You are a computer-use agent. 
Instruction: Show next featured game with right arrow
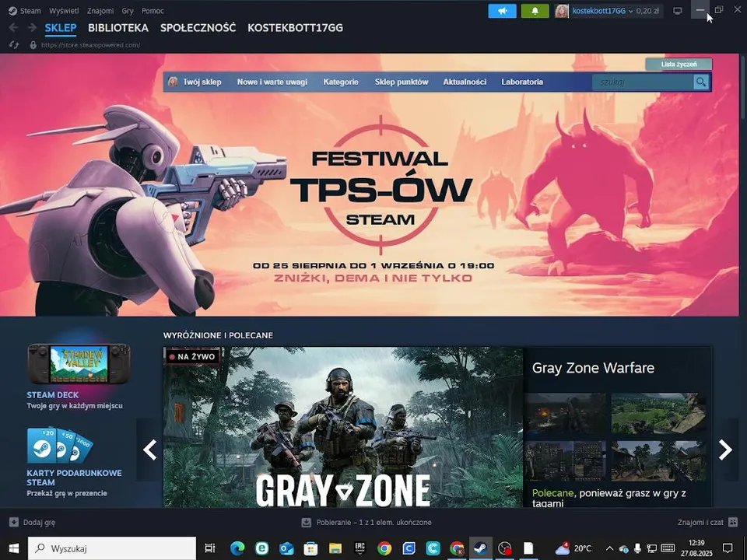(725, 450)
